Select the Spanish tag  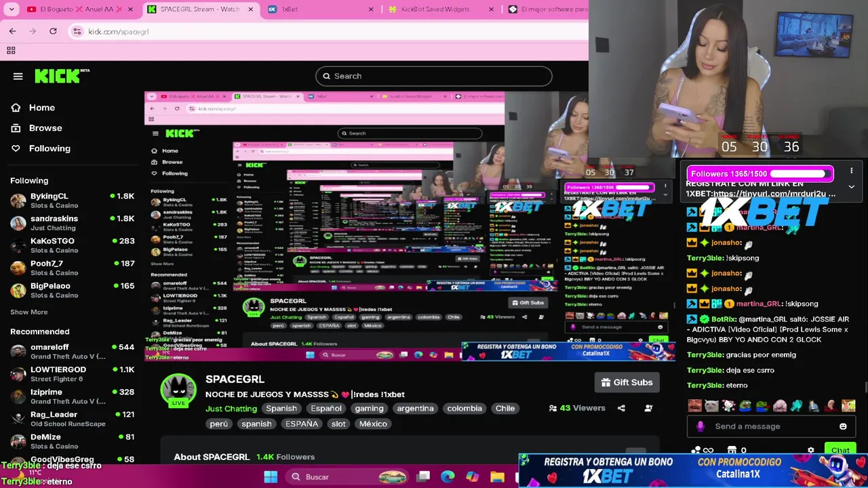point(281,409)
